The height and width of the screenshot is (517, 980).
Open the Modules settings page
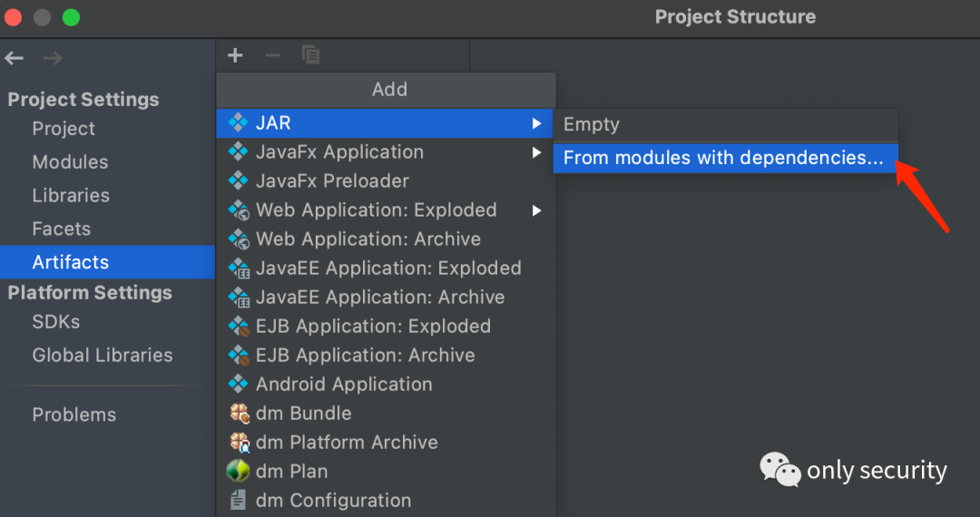(x=70, y=162)
